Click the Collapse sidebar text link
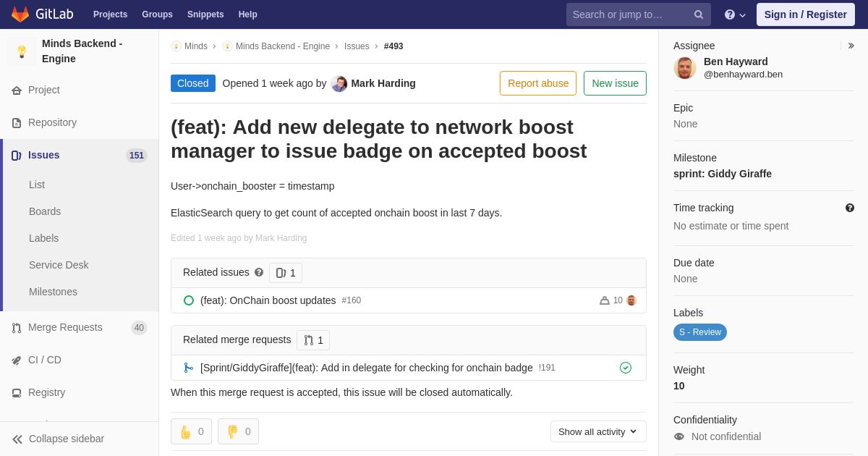 (x=67, y=439)
